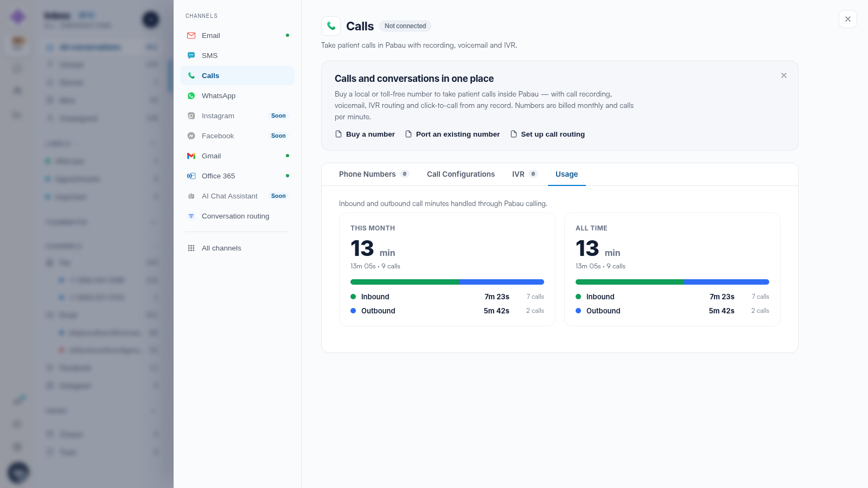Select the Facebook Messenger channel icon
The image size is (868, 488).
(x=191, y=136)
